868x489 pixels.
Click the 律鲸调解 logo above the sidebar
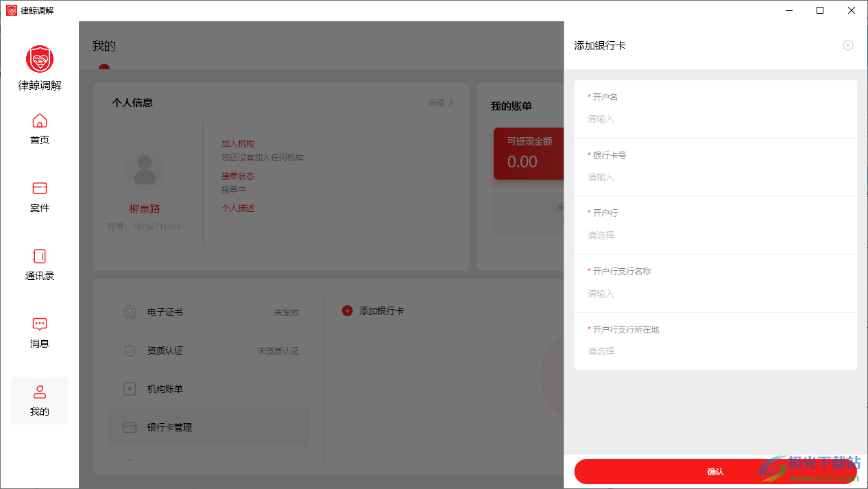pos(39,58)
